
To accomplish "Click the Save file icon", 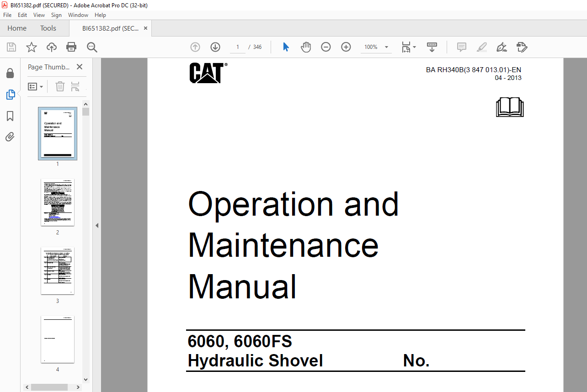I will (11, 47).
